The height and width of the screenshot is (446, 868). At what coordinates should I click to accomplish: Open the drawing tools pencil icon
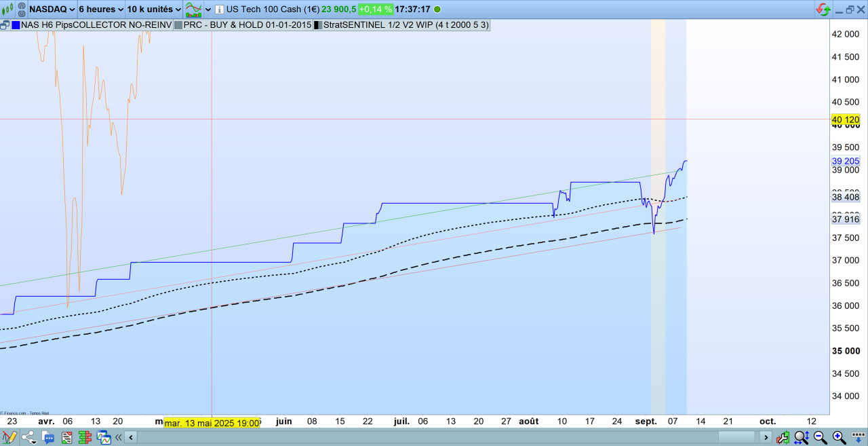point(9,437)
